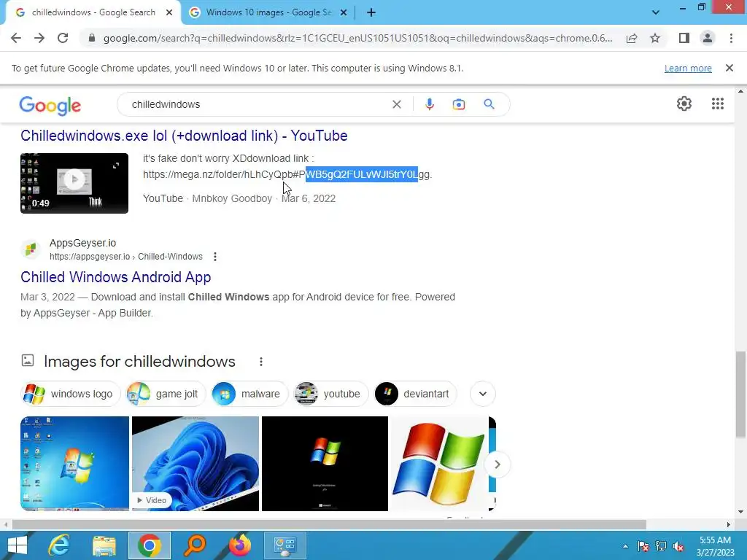The image size is (747, 560).
Task: Launch Firefox from taskbar
Action: [x=240, y=545]
